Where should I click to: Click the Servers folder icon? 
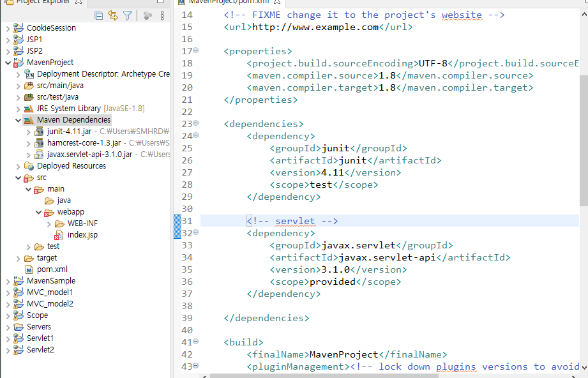click(19, 327)
